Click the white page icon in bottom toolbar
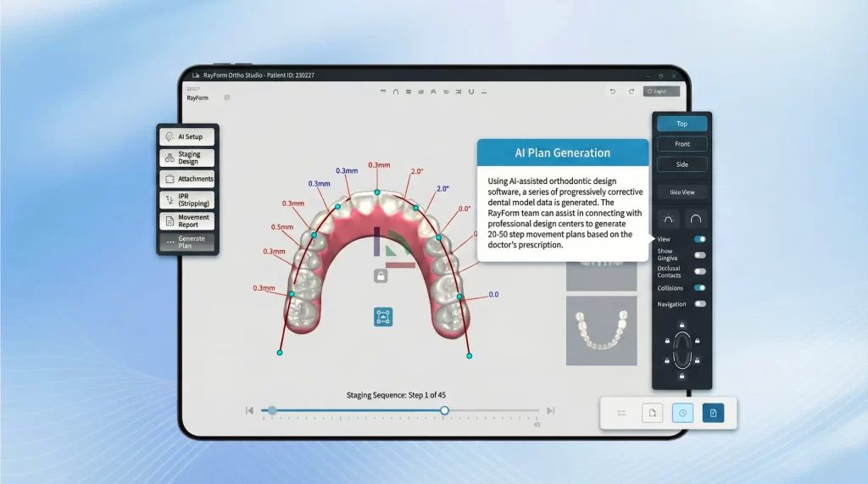Image resolution: width=868 pixels, height=484 pixels. click(652, 413)
